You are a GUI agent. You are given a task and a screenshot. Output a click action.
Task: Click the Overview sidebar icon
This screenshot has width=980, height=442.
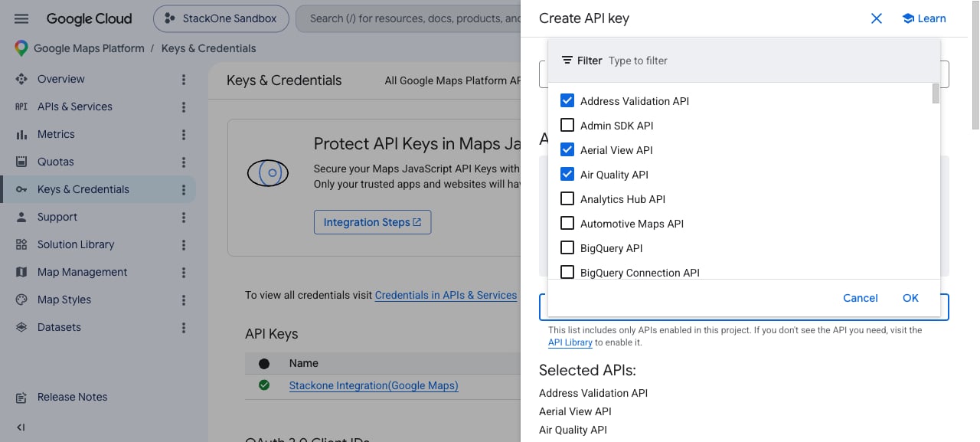(21, 79)
